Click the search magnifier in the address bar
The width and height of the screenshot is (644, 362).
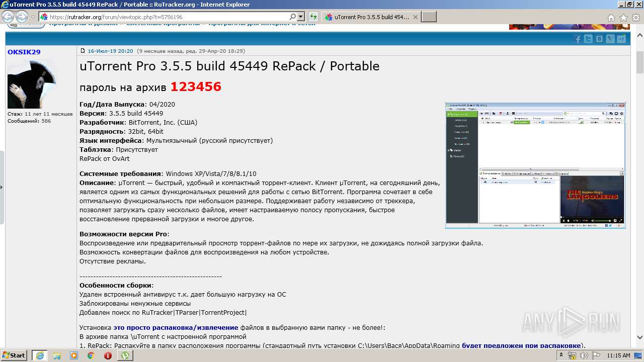[x=293, y=17]
